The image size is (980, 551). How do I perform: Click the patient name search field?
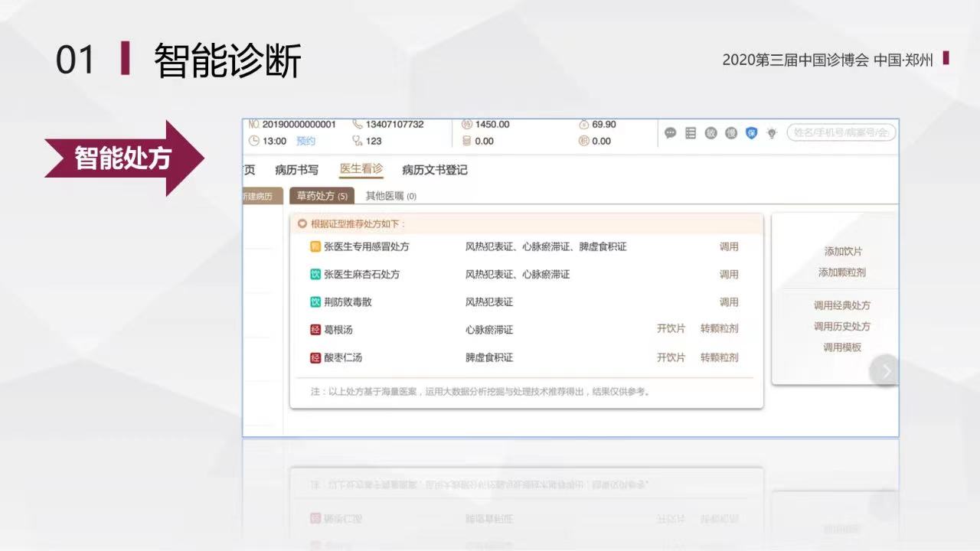click(x=841, y=132)
